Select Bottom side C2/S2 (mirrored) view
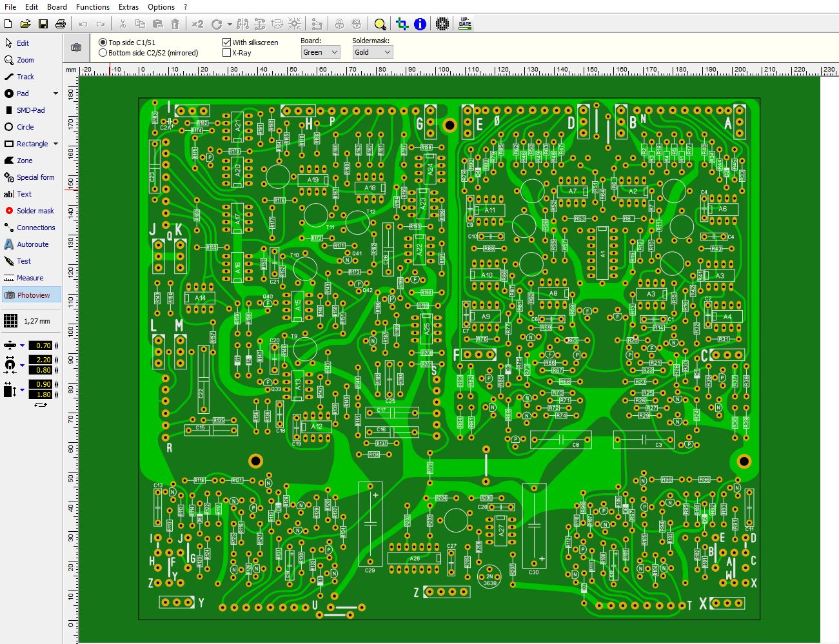This screenshot has height=644, width=839. (103, 53)
